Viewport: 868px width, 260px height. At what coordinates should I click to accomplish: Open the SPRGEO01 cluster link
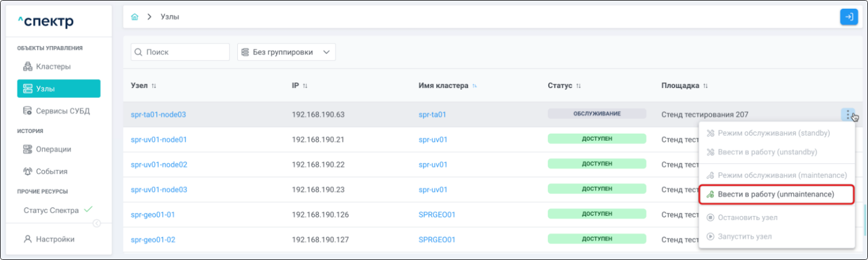pyautogui.click(x=437, y=215)
